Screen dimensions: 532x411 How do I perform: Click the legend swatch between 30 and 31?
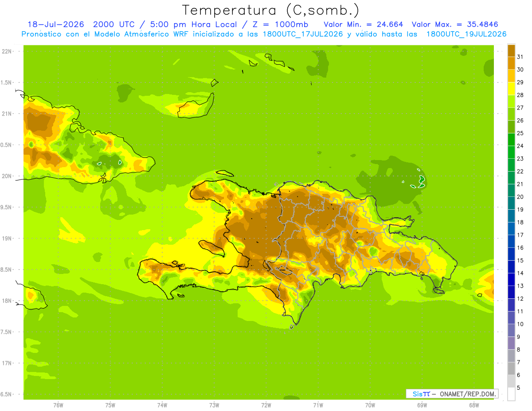(511, 63)
